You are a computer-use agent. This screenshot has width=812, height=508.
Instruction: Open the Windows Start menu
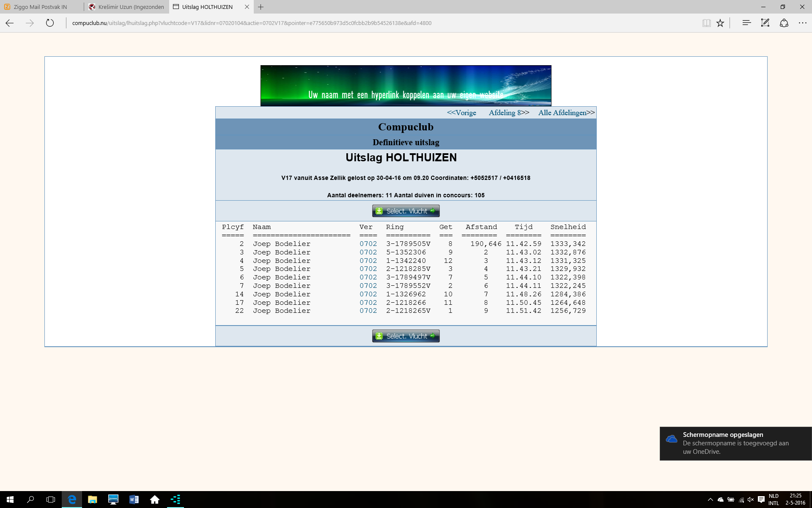pos(10,500)
